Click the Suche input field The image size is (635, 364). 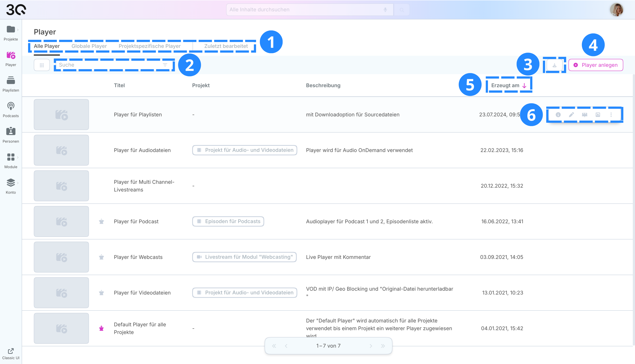107,65
